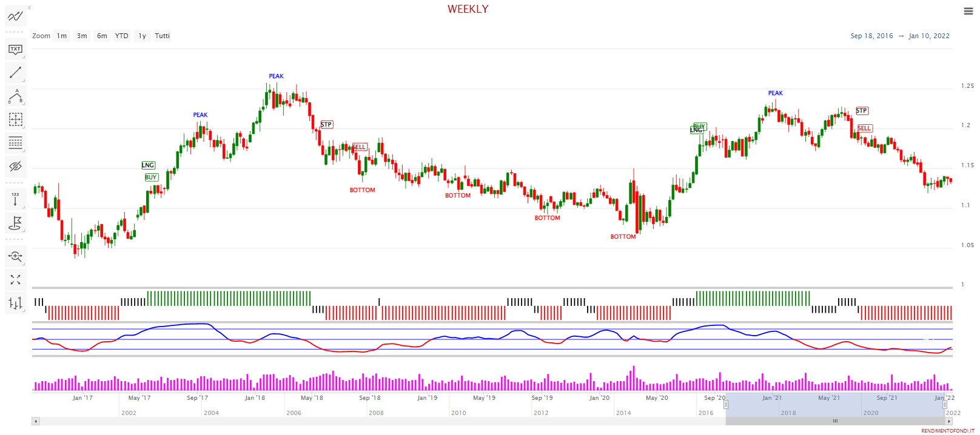Screen dimensions: 980x435
Task: Click the WEEKLY chart title
Action: point(468,9)
